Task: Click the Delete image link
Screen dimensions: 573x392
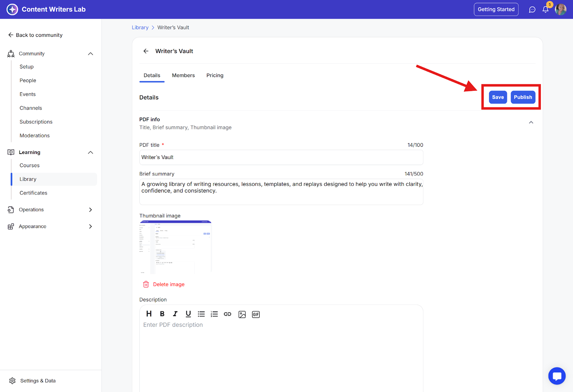Action: coord(169,284)
